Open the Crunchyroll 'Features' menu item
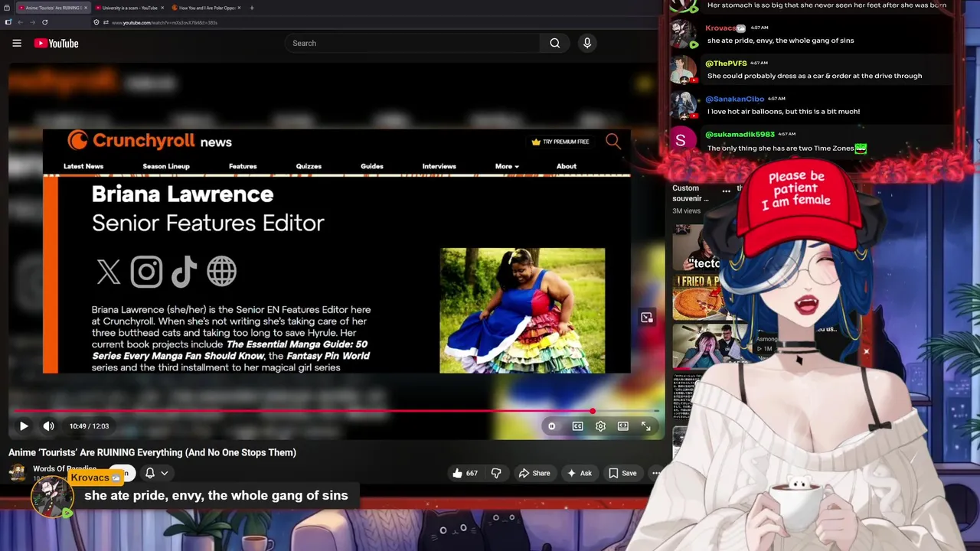Viewport: 980px width, 551px height. [x=243, y=166]
